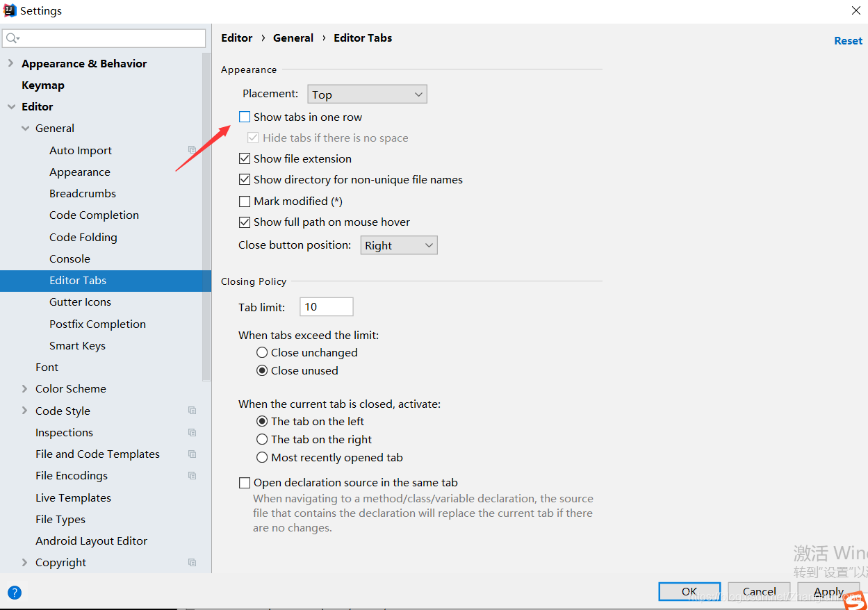The width and height of the screenshot is (868, 610).
Task: Click the search magnifier icon
Action: pyautogui.click(x=13, y=38)
